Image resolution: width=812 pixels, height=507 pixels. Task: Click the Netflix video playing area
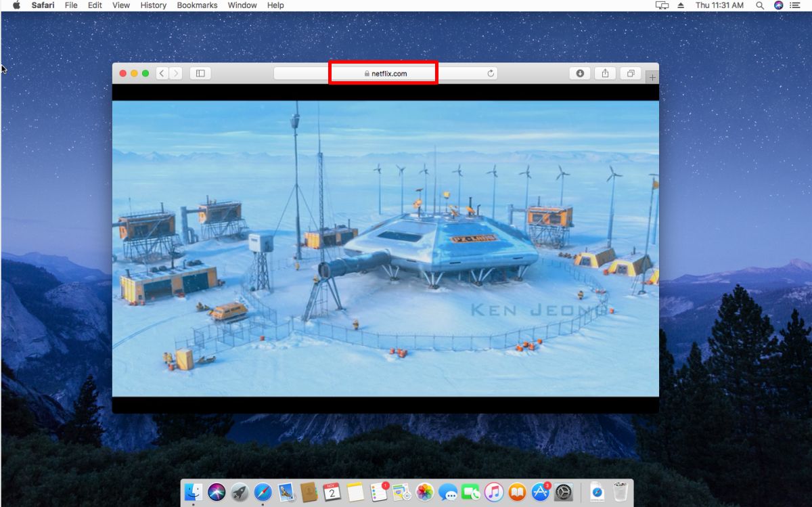pos(385,248)
